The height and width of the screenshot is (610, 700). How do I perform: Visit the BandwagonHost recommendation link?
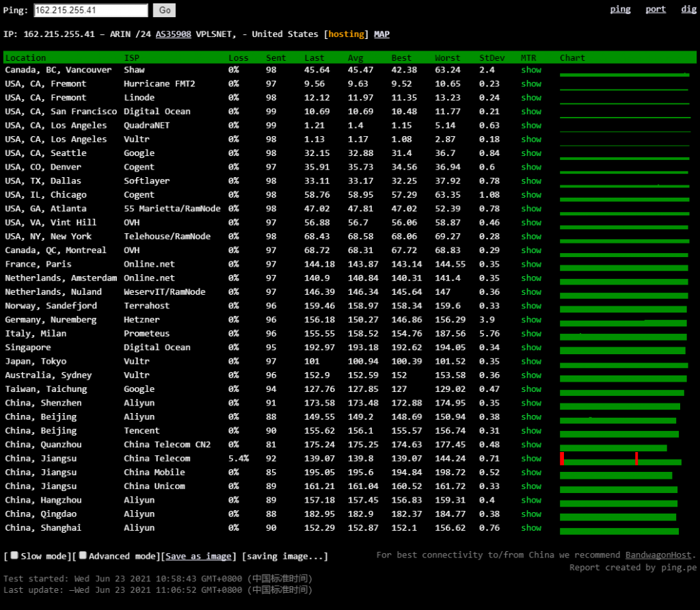pos(659,555)
